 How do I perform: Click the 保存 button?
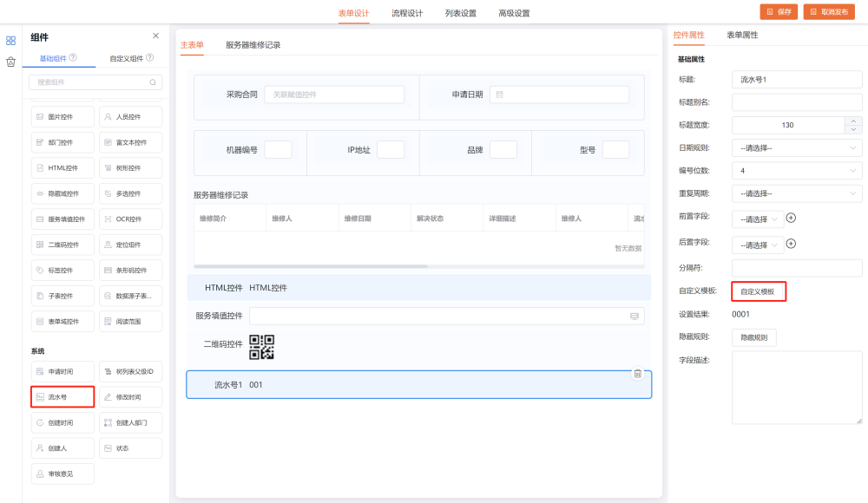779,11
